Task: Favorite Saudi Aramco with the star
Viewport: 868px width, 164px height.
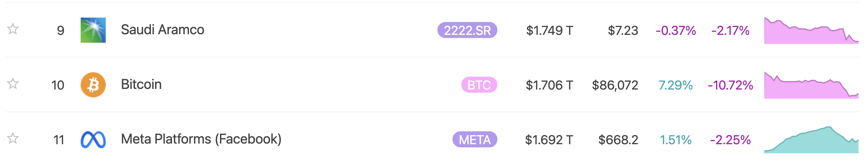Action: pyautogui.click(x=13, y=29)
